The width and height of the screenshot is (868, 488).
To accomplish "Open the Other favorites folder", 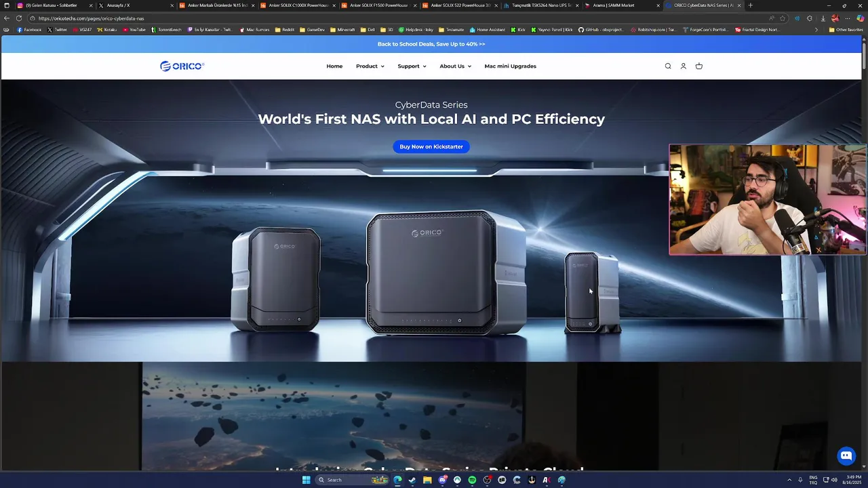I will (x=846, y=30).
